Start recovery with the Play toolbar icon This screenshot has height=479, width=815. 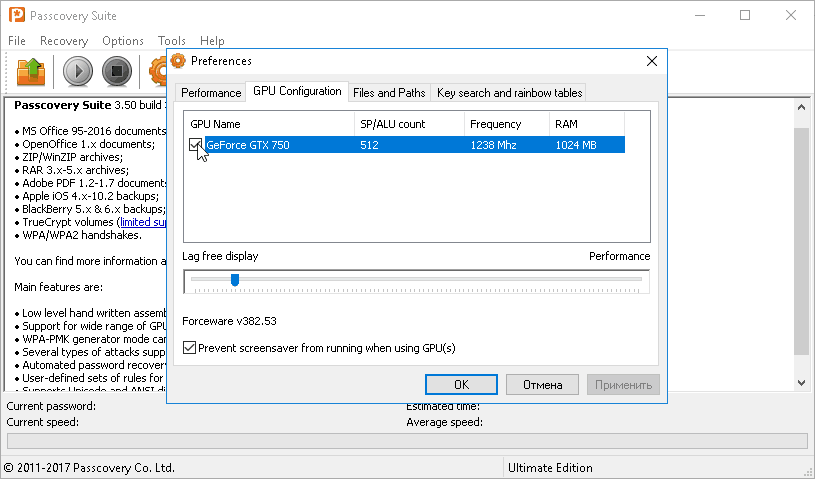(78, 71)
